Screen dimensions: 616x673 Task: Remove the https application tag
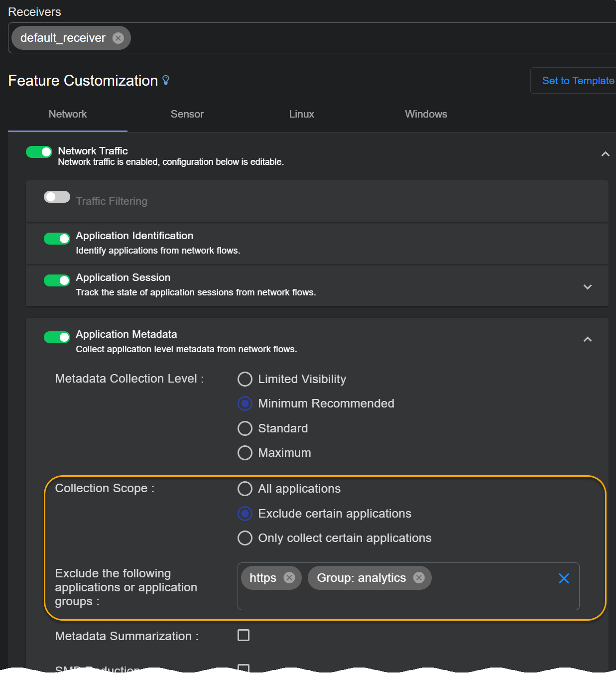click(x=289, y=577)
